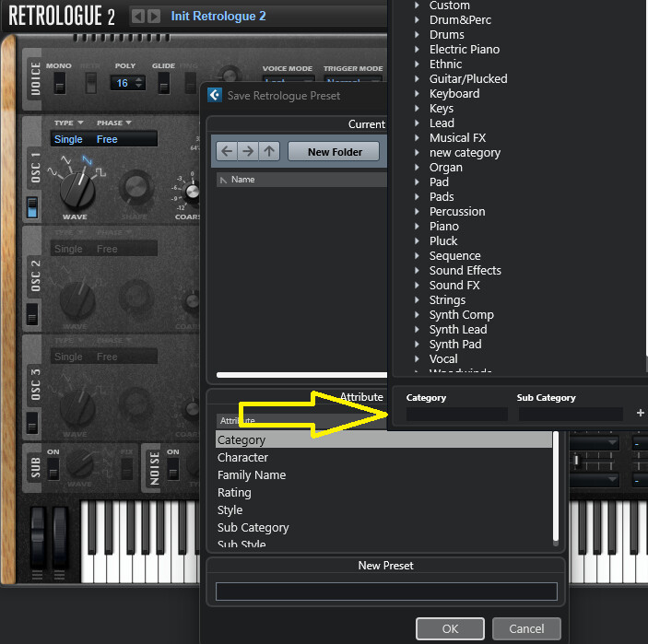Enable the OSC 2 power switch
Viewport: 648px width, 644px height.
click(x=32, y=314)
